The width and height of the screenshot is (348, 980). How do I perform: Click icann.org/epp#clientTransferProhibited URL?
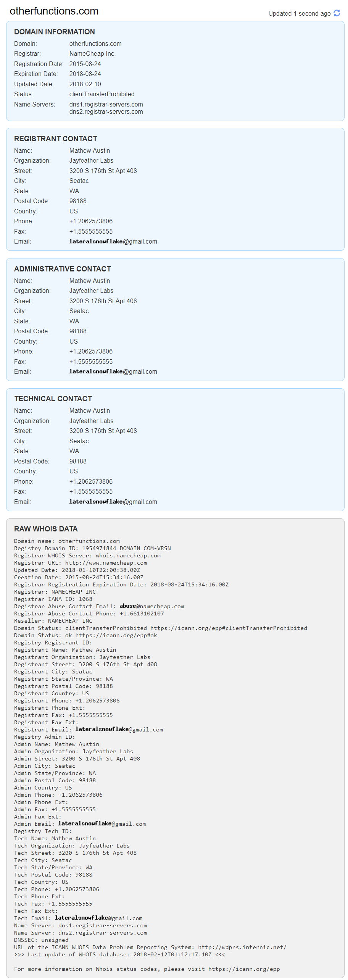(x=229, y=628)
